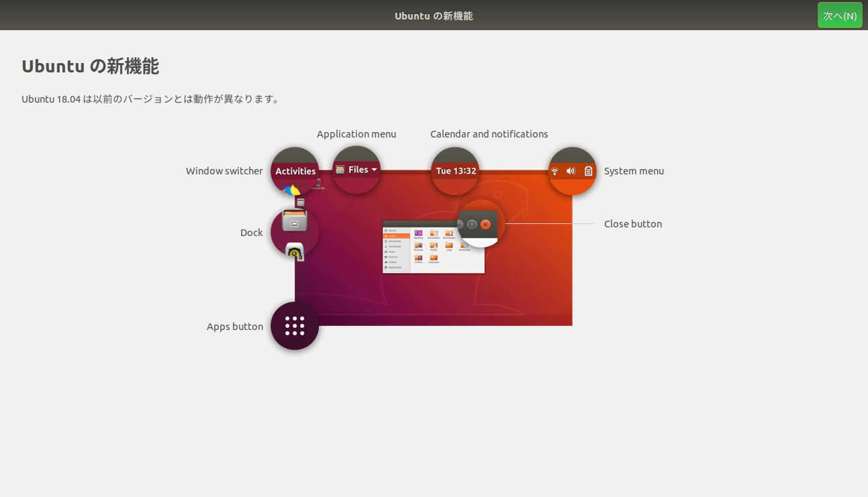Click the "Apps button" label

pyautogui.click(x=235, y=327)
